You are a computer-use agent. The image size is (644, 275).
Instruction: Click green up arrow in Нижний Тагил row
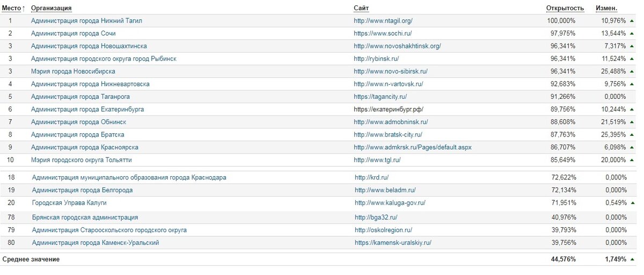pos(632,20)
